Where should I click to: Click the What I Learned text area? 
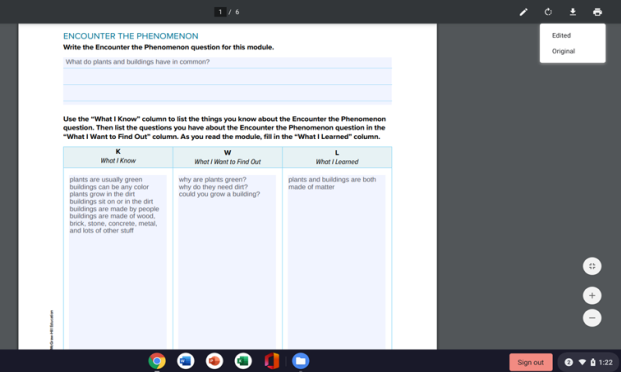[337, 262]
